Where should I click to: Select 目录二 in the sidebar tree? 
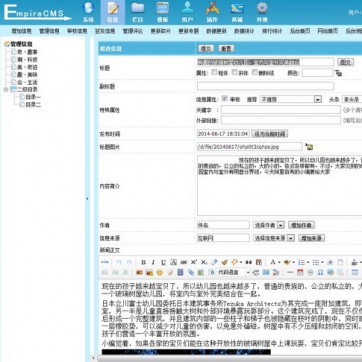tap(33, 104)
